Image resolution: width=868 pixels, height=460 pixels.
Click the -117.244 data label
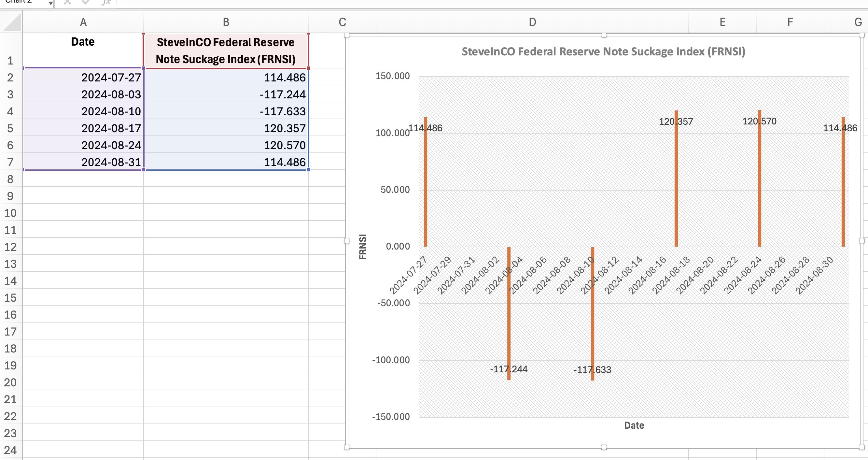[x=509, y=369]
